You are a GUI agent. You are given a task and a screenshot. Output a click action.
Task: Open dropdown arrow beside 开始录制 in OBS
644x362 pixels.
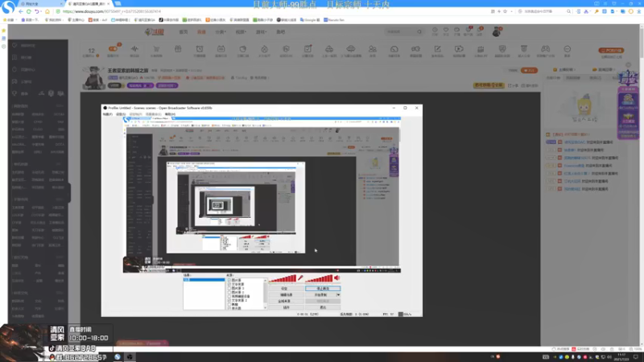tap(338, 294)
